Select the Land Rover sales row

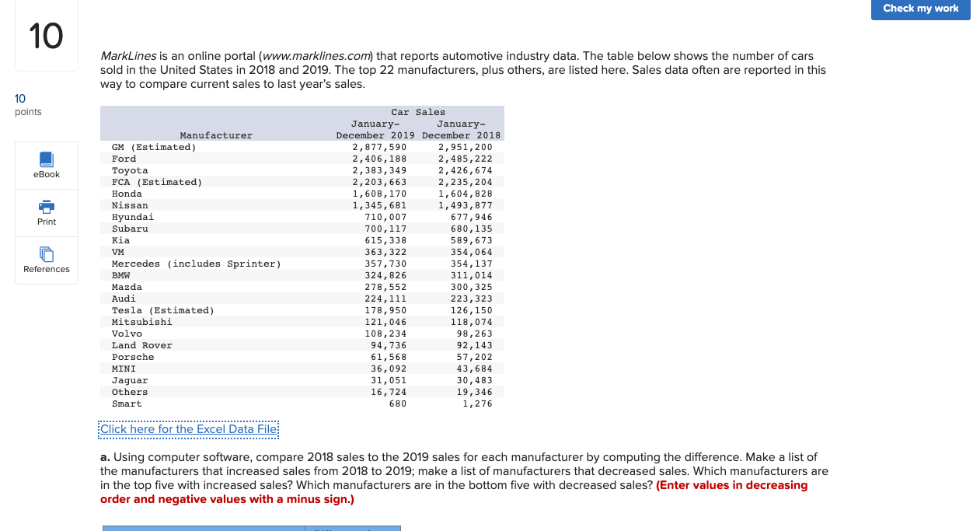[x=302, y=344]
